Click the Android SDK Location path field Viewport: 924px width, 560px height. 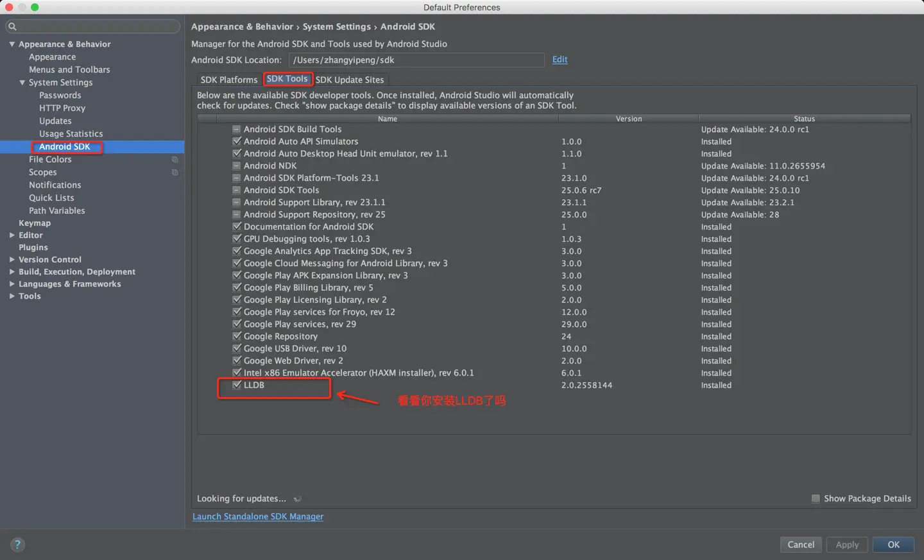tap(416, 60)
